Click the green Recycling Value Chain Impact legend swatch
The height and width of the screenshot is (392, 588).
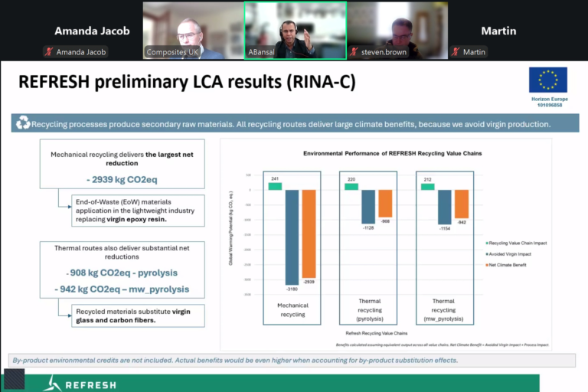(x=487, y=243)
